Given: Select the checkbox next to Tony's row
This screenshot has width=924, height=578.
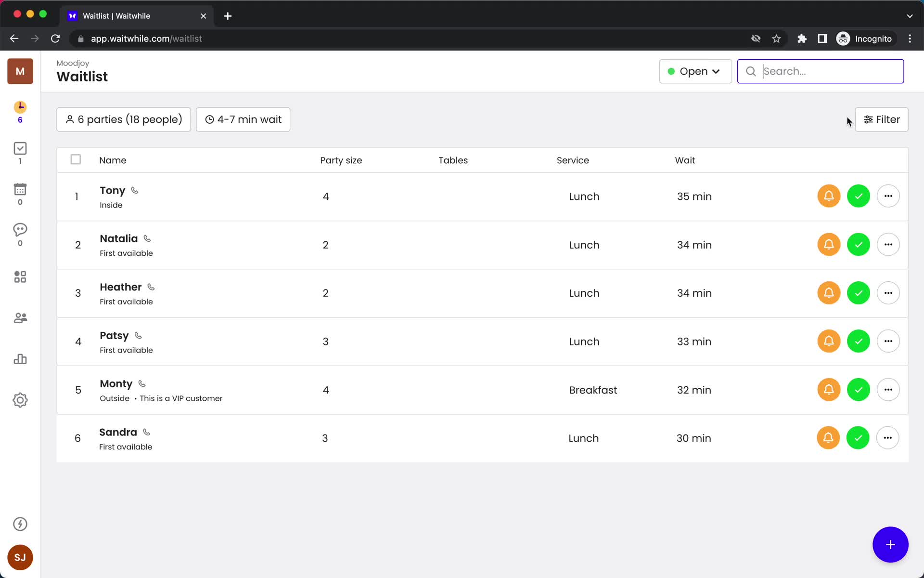Looking at the screenshot, I should tap(75, 196).
